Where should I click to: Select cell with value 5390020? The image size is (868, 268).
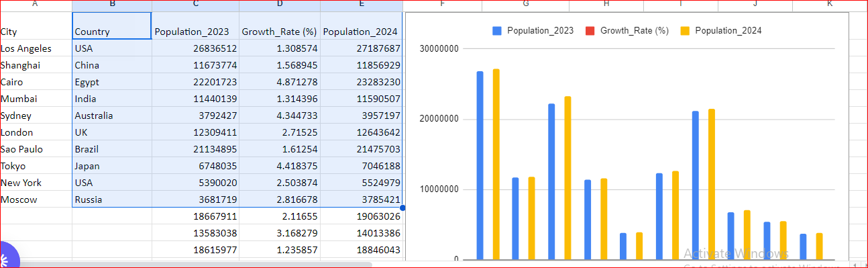tap(195, 183)
